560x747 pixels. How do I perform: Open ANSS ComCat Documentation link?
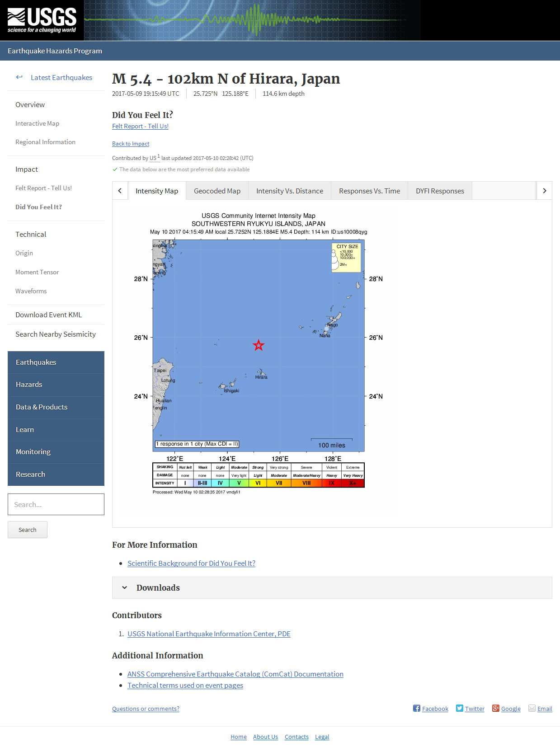tap(235, 674)
